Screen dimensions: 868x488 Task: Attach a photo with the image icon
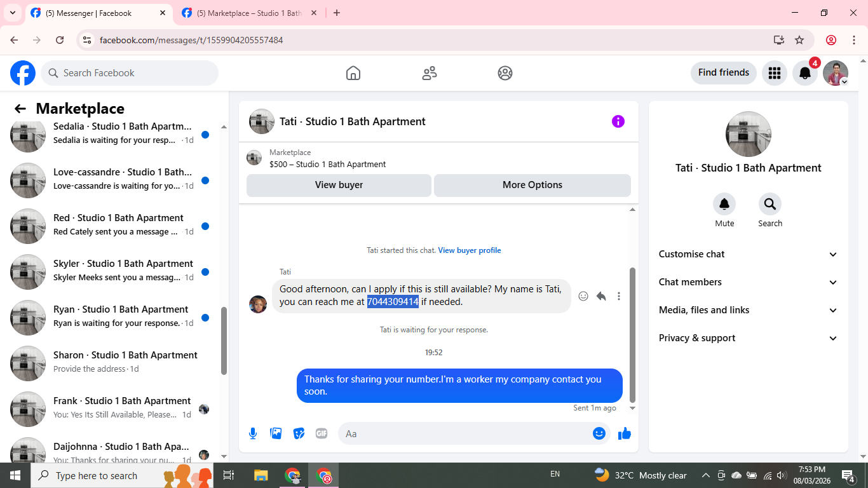pos(276,433)
